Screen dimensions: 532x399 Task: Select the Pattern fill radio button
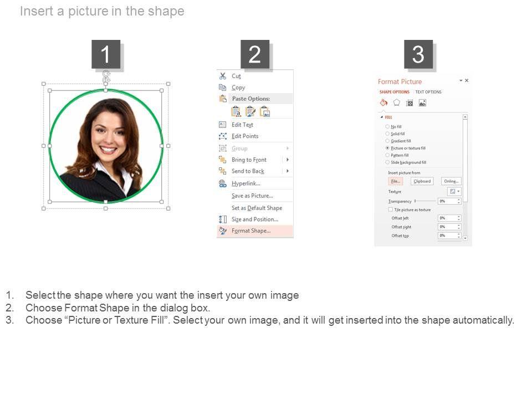click(387, 155)
